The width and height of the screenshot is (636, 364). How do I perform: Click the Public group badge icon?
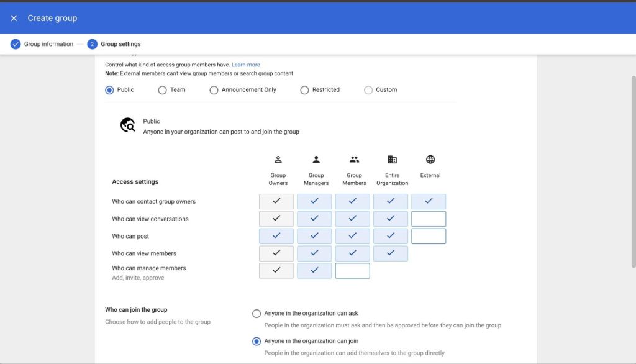tap(127, 125)
